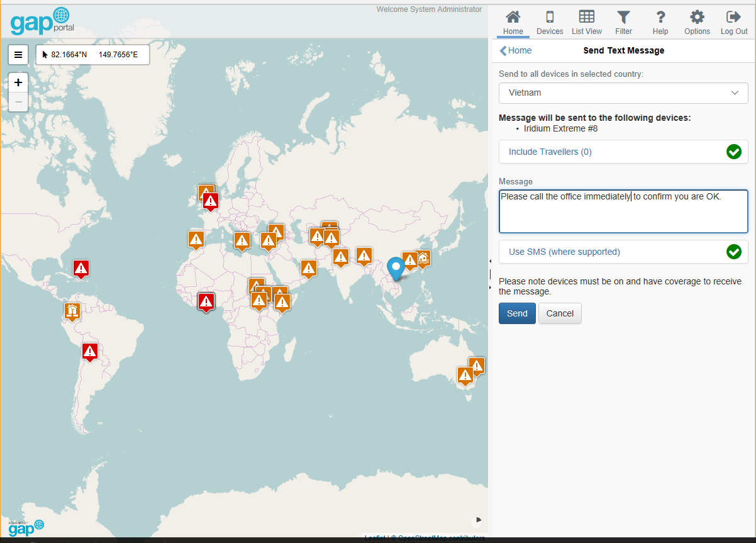The image size is (756, 543).
Task: Open the country dropdown showing Vietnam
Action: click(623, 92)
